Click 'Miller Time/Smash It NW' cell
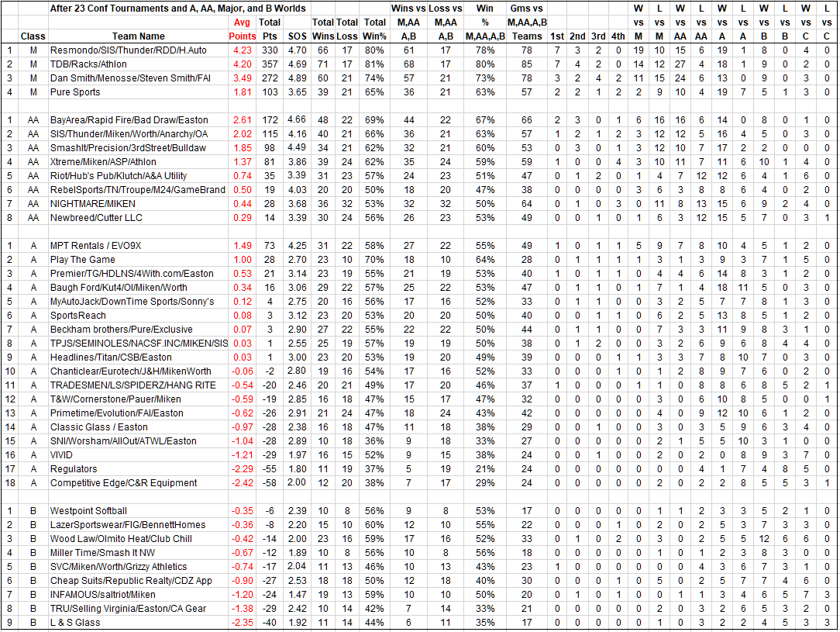Image resolution: width=840 pixels, height=632 pixels. click(138, 552)
